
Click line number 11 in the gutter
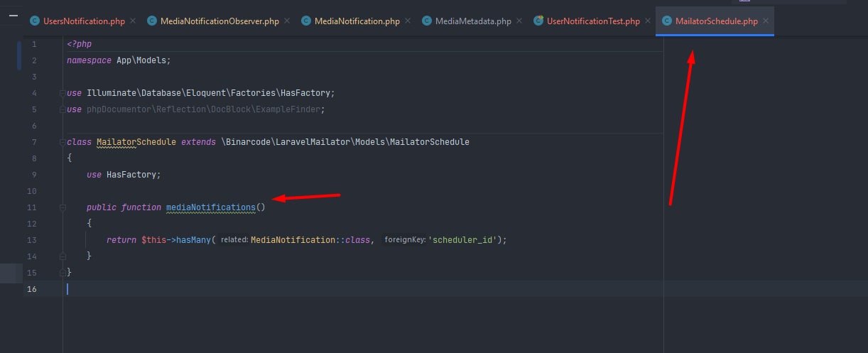click(x=31, y=207)
